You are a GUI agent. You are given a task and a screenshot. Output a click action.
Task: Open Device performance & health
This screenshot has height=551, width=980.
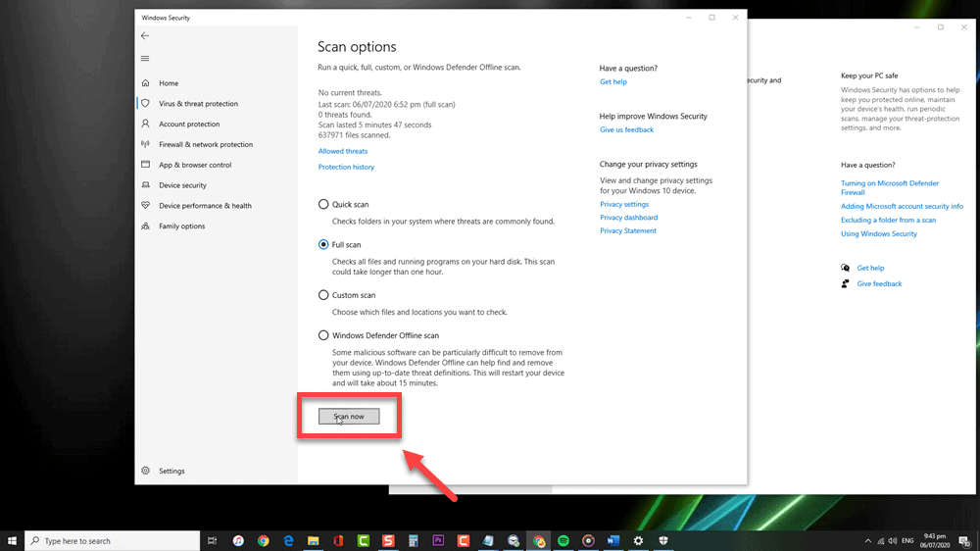coord(205,206)
